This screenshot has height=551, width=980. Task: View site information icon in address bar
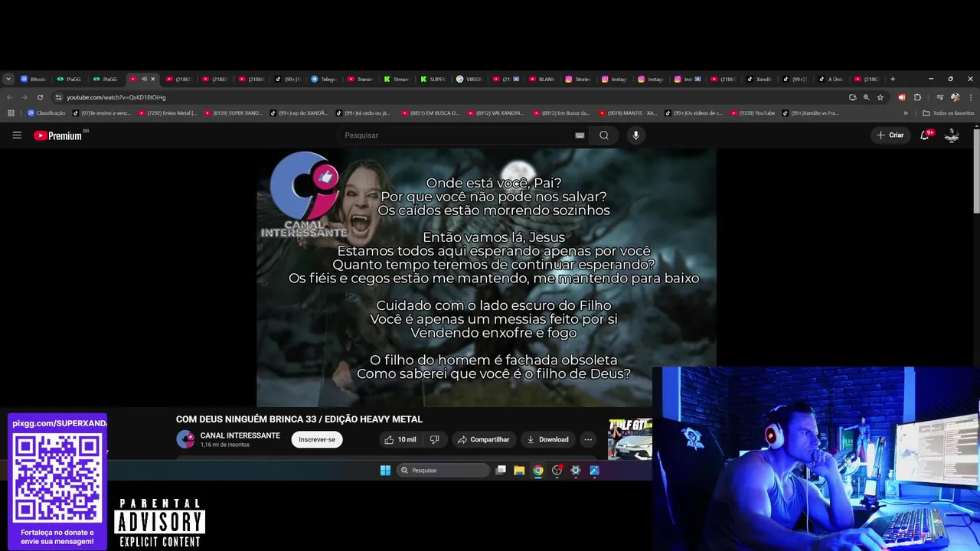point(58,97)
